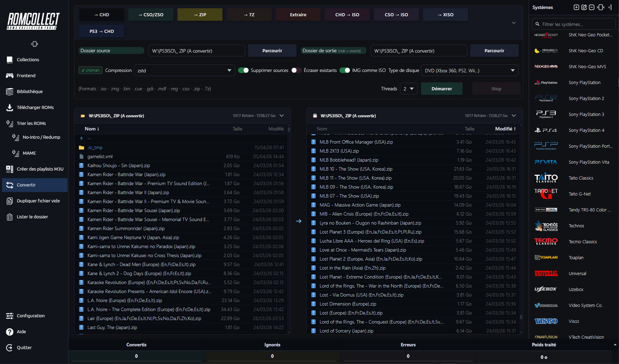
Task: Click the arrow icon between the two file panels
Action: (x=299, y=221)
